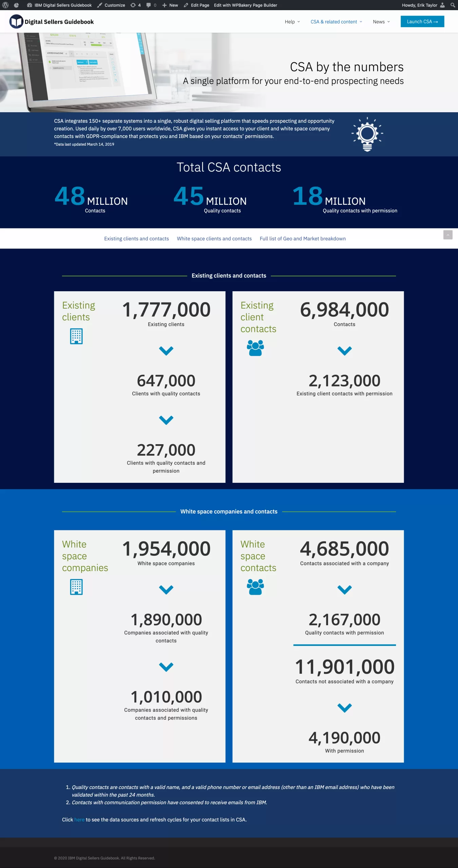Select 18 MILLION Quality contacts with permission
The width and height of the screenshot is (458, 868).
coord(345,199)
